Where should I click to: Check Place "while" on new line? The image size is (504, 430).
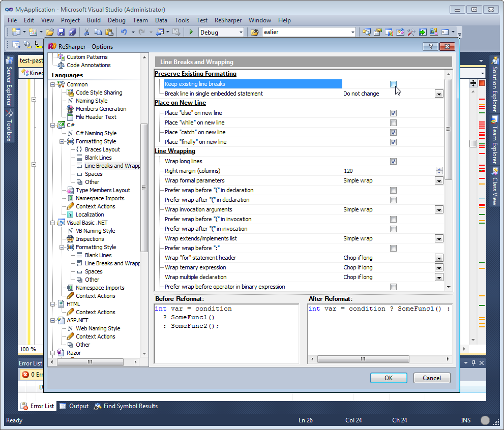tap(393, 122)
